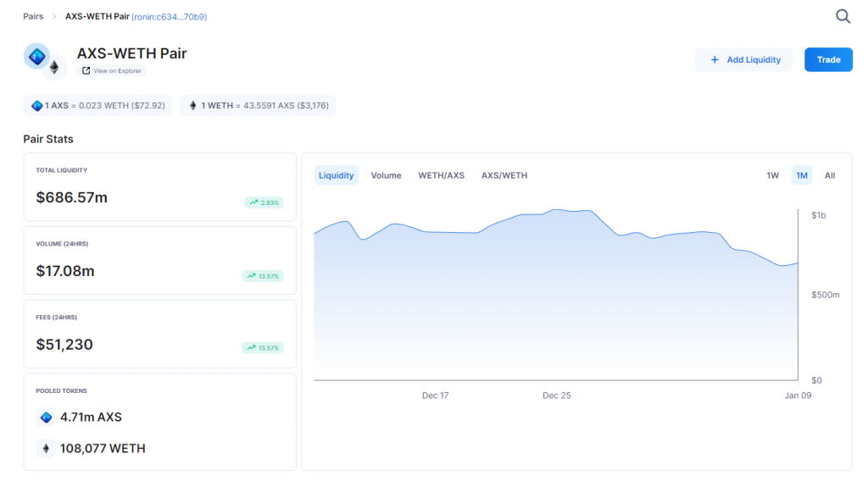Click the WETH icon in Pooled Tokens
Image resolution: width=868 pixels, height=487 pixels.
pos(46,448)
